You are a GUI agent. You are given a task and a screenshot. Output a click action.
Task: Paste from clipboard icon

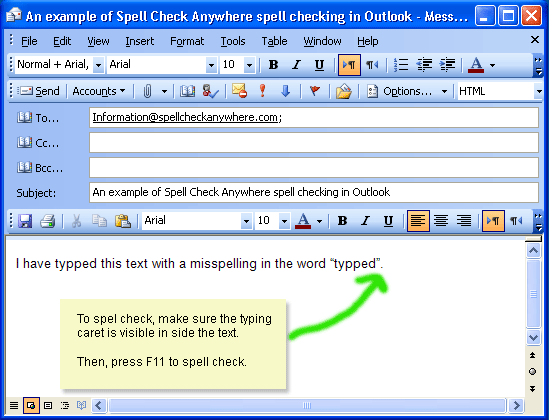click(x=123, y=221)
